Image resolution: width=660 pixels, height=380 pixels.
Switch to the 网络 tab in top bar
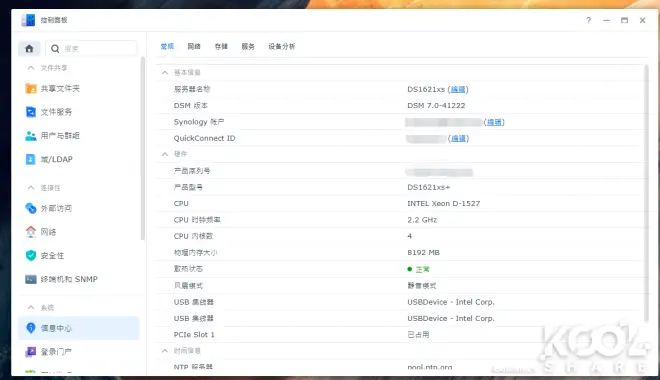[194, 46]
